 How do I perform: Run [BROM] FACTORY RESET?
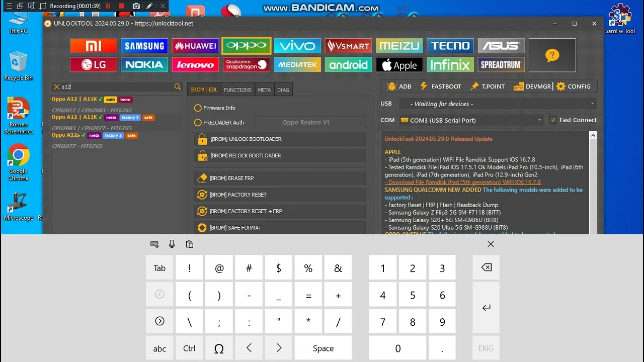(280, 195)
